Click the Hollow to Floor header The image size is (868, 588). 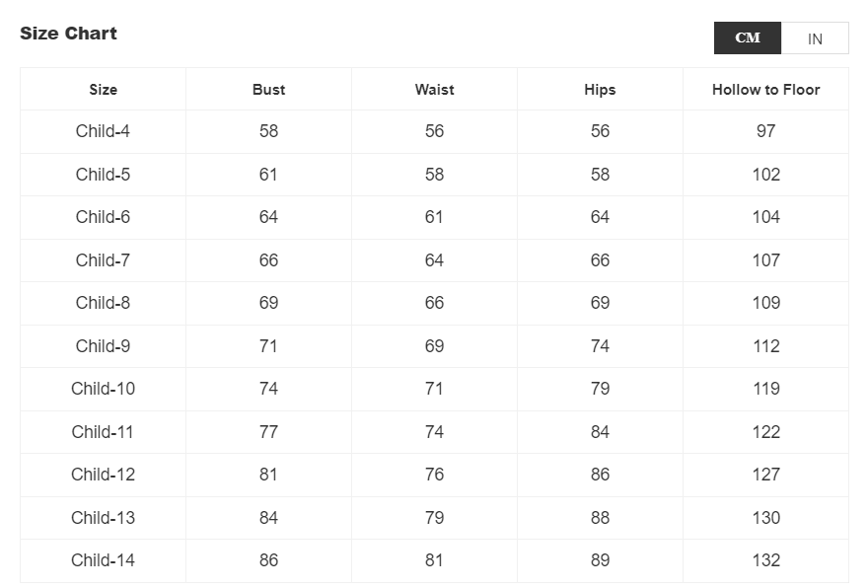tap(765, 90)
